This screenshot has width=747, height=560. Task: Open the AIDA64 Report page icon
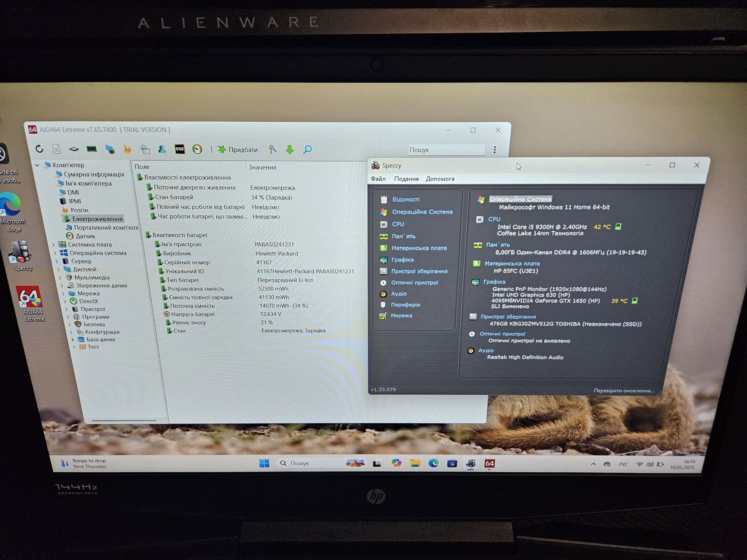[56, 149]
